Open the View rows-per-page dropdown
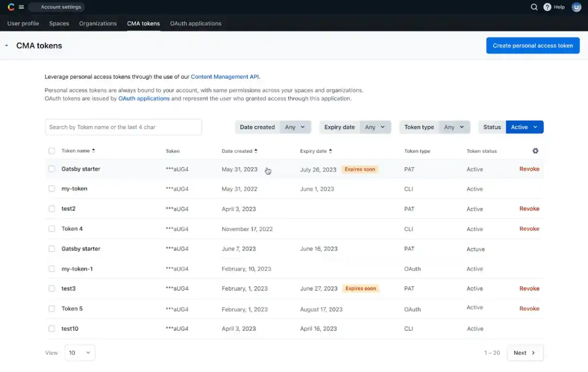Viewport: 588px width, 372px height. (x=79, y=353)
